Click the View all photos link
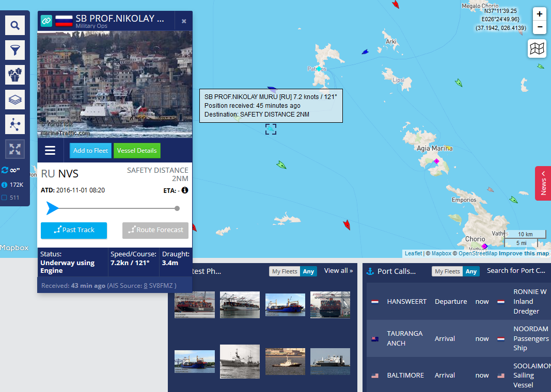The image size is (551, 392). pyautogui.click(x=338, y=271)
